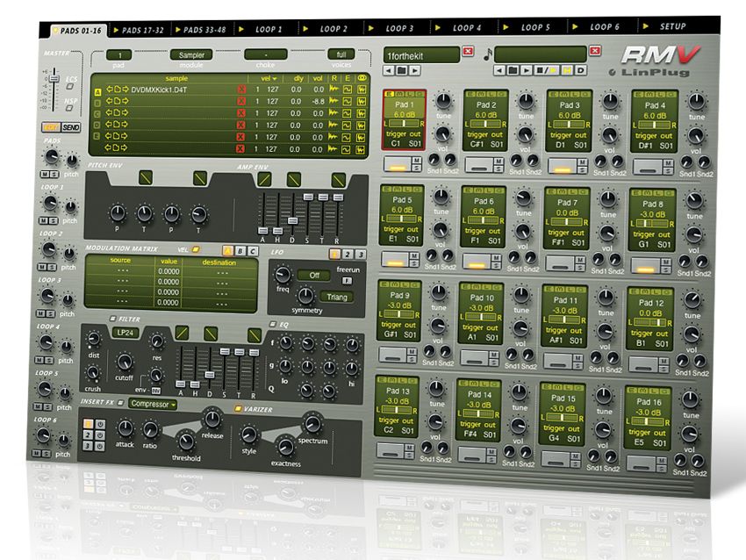Mute Pad 1 with its M button
The height and width of the screenshot is (560, 746).
click(417, 159)
